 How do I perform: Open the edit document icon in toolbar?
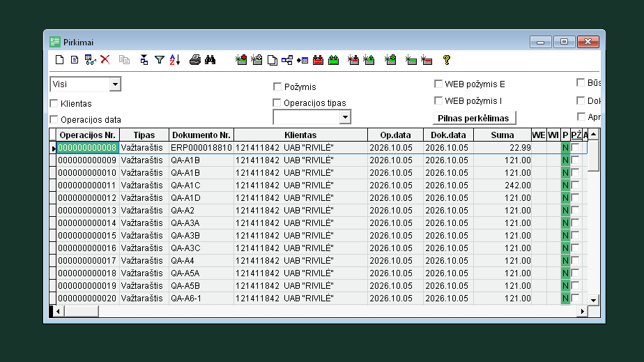coord(75,60)
